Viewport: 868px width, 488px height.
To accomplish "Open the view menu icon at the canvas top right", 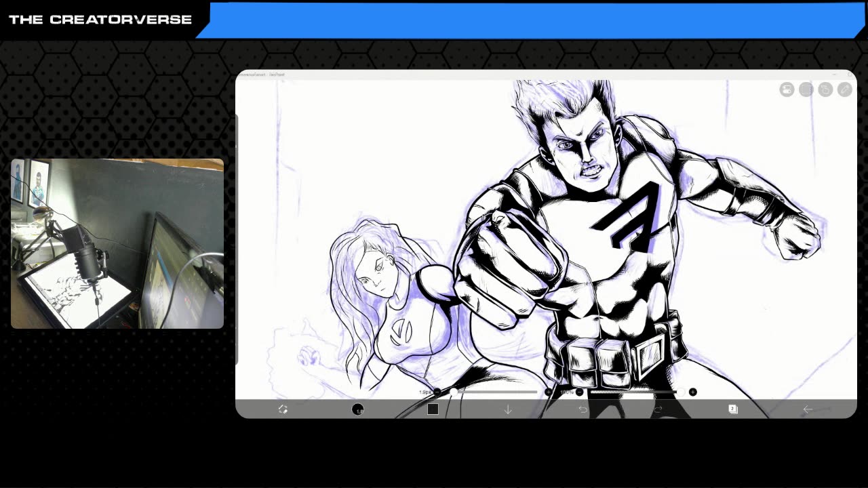I will (787, 89).
